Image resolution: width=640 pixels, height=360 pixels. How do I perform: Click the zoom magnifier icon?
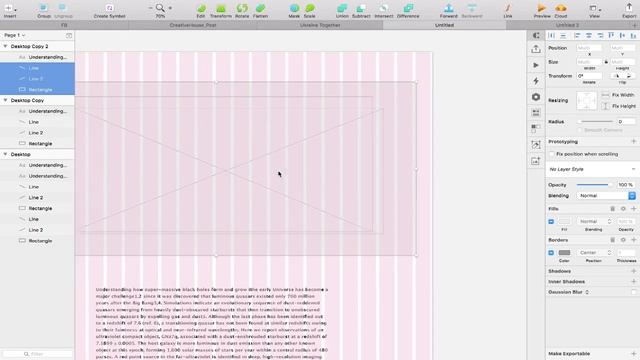coord(160,8)
